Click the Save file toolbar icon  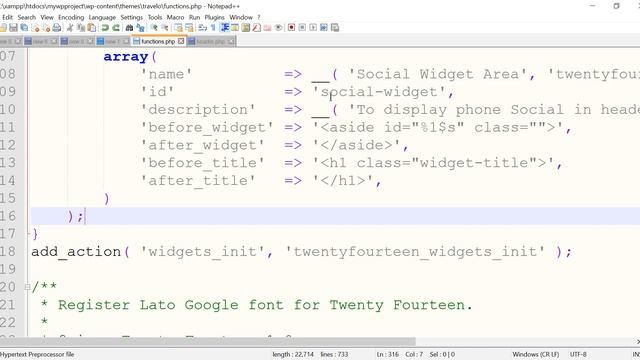(13, 28)
